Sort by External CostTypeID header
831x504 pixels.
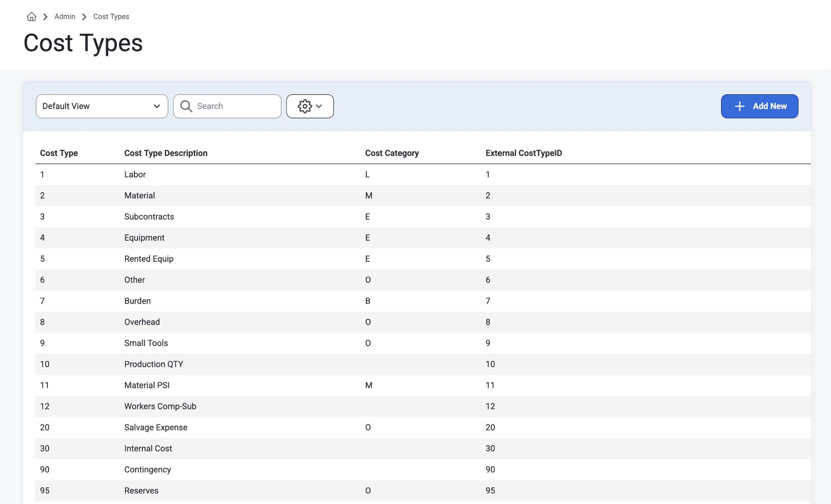click(x=524, y=153)
